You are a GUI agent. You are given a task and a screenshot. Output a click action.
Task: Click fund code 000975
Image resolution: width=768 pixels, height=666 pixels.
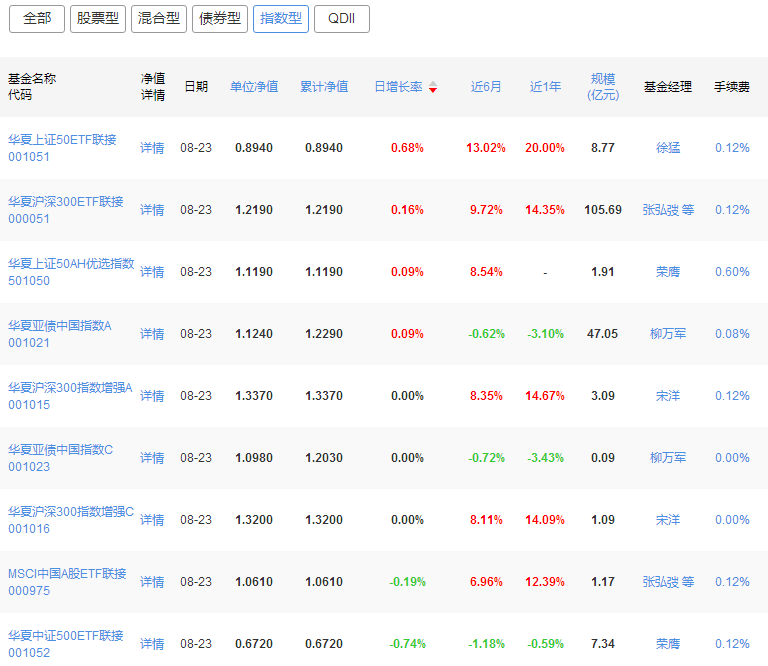pos(29,591)
